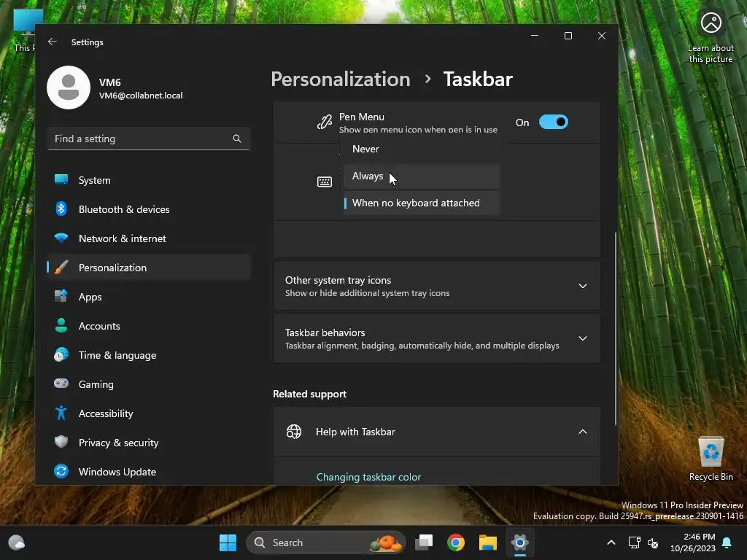Open Bluetooth & devices icon

[61, 209]
